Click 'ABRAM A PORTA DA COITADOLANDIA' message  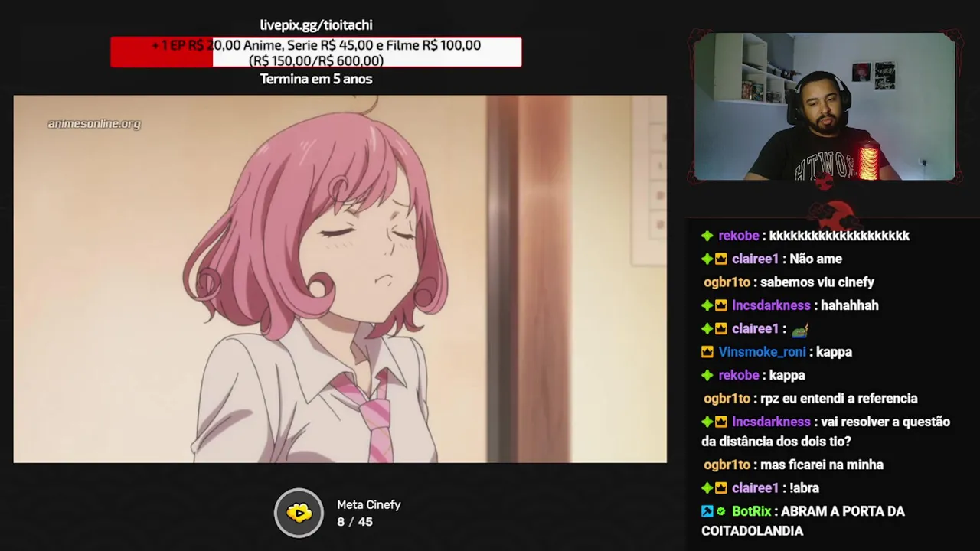pyautogui.click(x=803, y=521)
